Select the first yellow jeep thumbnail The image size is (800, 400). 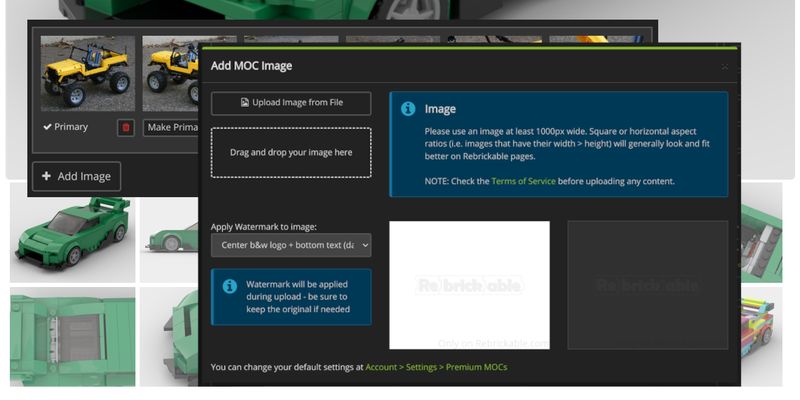(x=87, y=73)
